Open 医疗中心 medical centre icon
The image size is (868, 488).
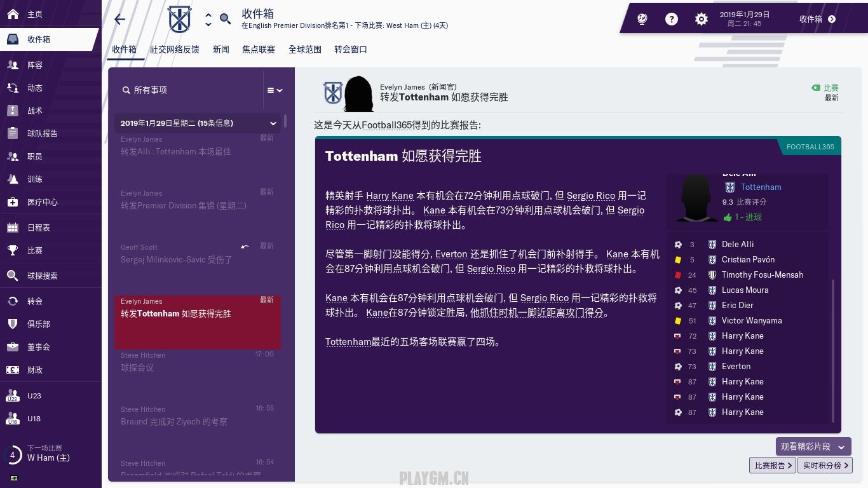(x=13, y=202)
